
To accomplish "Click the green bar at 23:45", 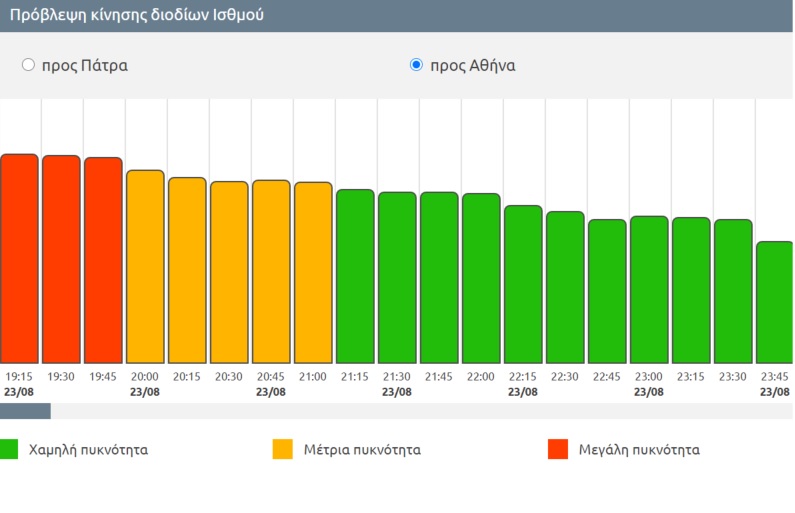I will [775, 302].
